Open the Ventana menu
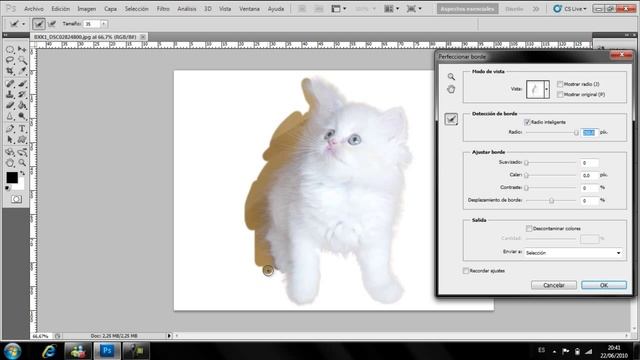Image resolution: width=640 pixels, height=360 pixels. tap(249, 9)
